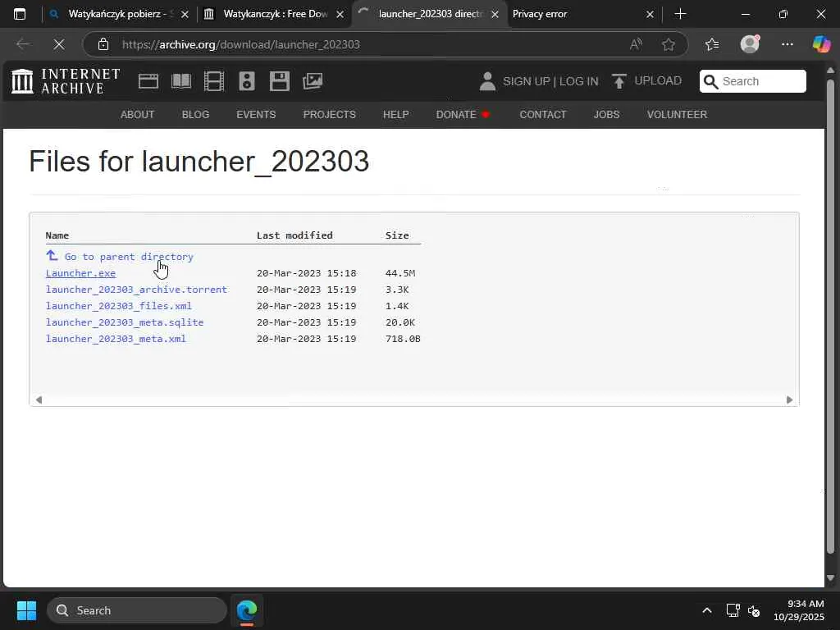Click the up-arrow icon beside parent directory

tap(52, 256)
